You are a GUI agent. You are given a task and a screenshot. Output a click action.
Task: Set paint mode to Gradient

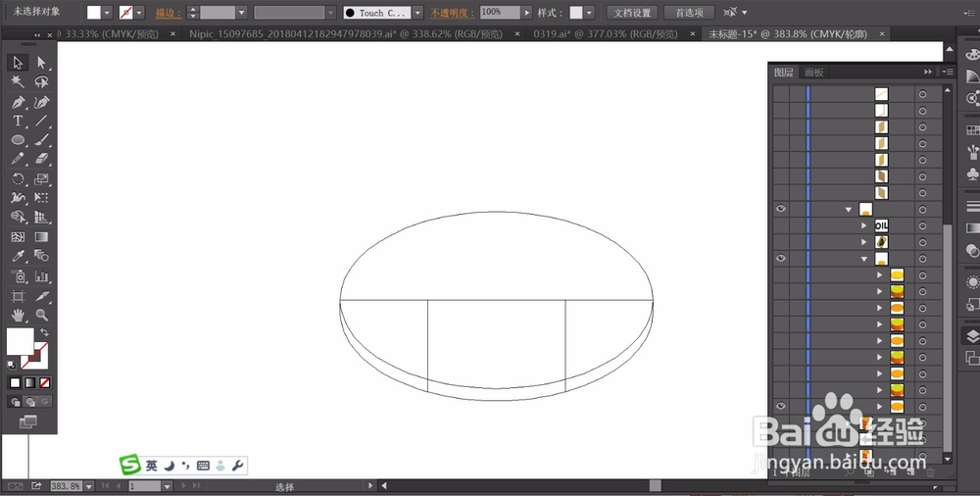30,383
